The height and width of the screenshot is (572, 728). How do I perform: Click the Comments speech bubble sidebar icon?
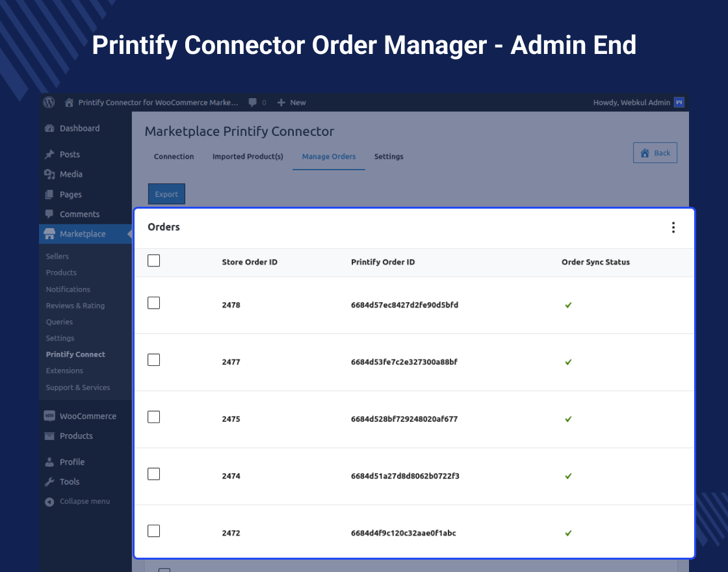click(x=49, y=214)
